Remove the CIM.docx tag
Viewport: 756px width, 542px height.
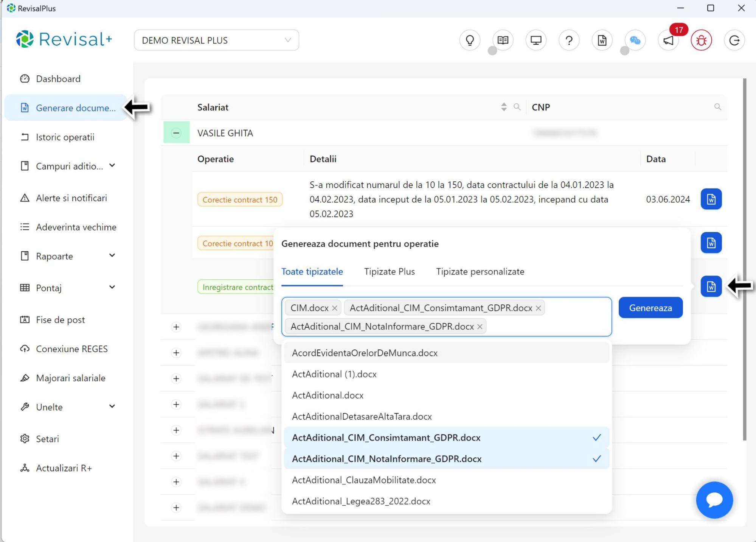click(335, 308)
